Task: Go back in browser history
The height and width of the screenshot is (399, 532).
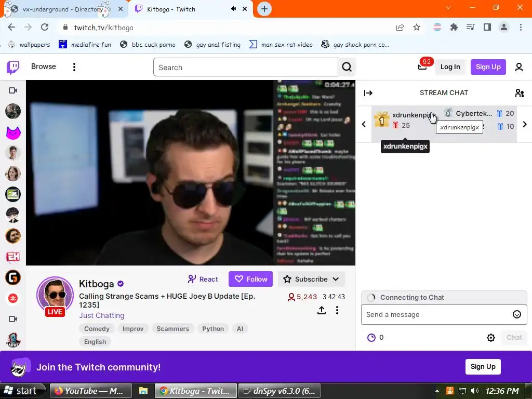Action: (x=11, y=27)
